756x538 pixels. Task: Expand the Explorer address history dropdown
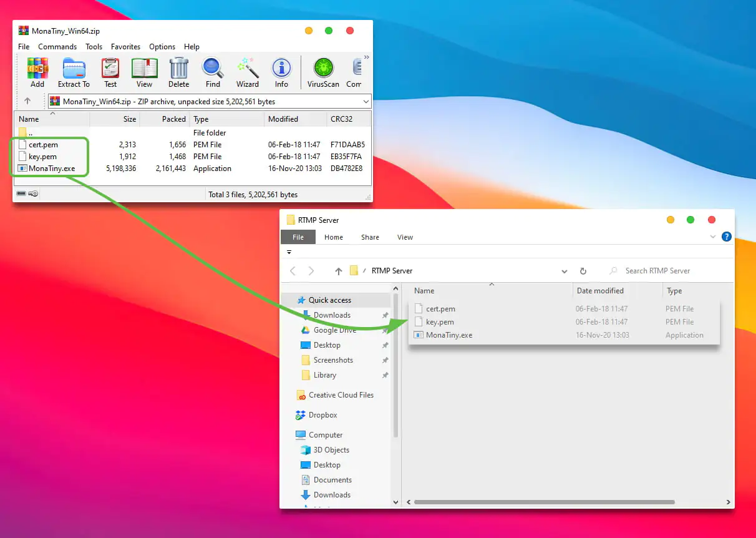point(565,271)
